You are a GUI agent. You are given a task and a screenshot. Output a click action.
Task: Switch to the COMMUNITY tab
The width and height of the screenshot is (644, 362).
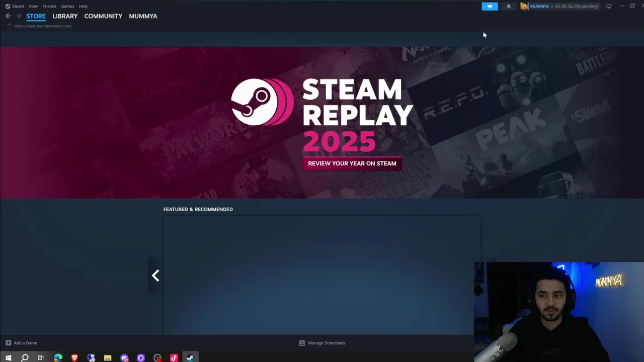[x=103, y=16]
